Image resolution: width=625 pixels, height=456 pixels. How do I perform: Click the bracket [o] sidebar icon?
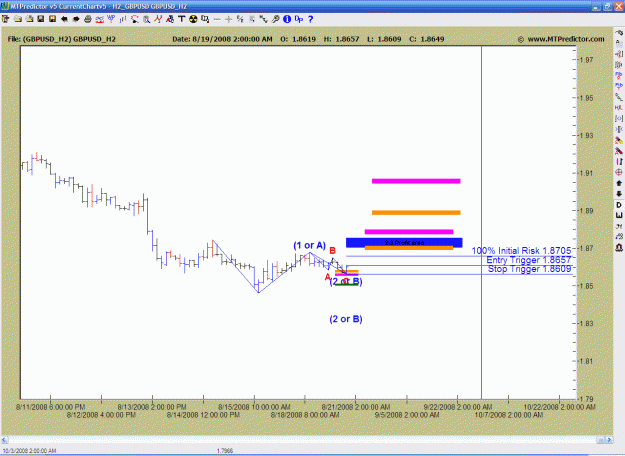pyautogui.click(x=619, y=118)
